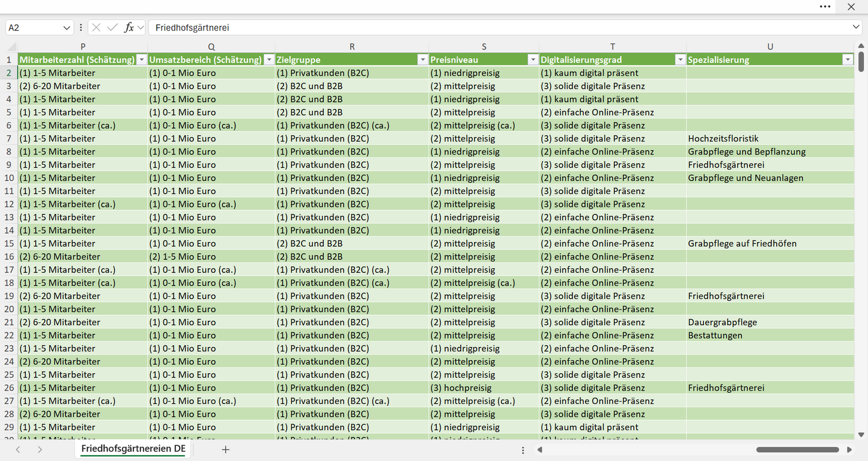
Task: Click the horizontal scrollbar thumb
Action: pyautogui.click(x=798, y=450)
